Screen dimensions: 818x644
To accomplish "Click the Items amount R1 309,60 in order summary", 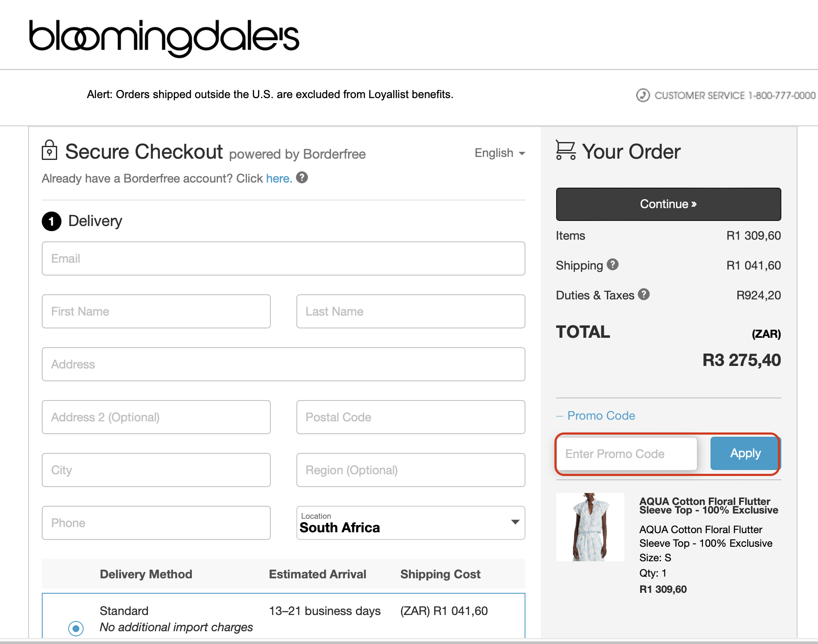I will 754,235.
